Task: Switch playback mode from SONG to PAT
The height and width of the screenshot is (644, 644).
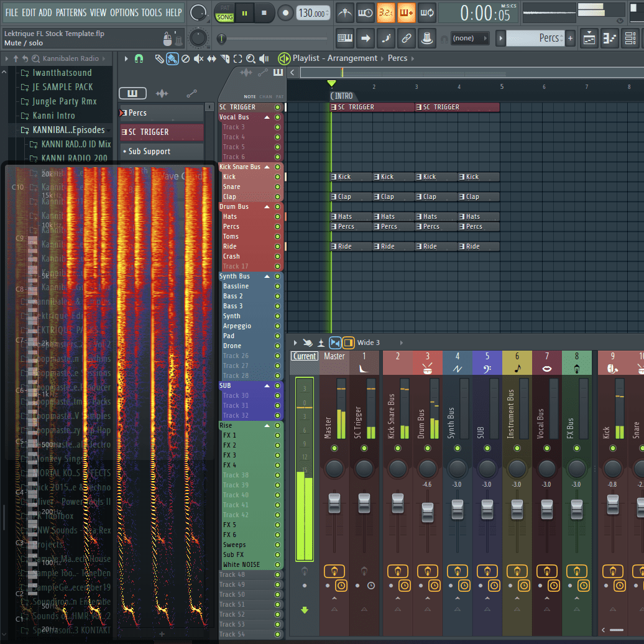Action: click(x=225, y=6)
